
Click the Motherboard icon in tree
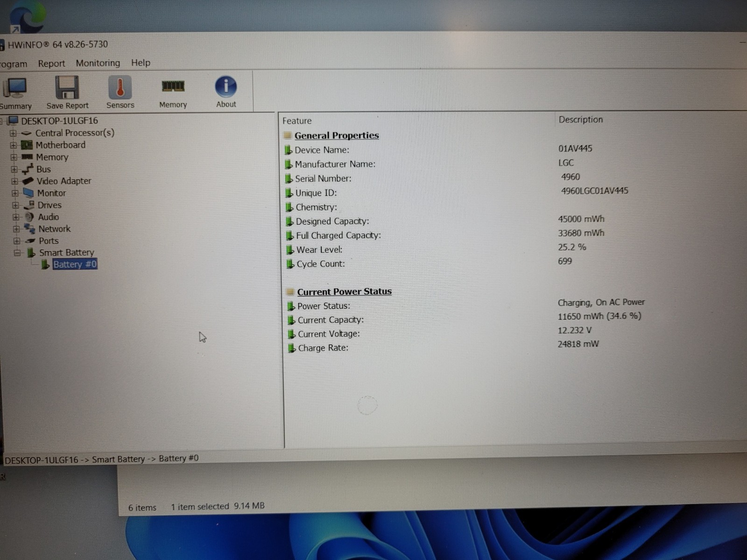tap(27, 145)
